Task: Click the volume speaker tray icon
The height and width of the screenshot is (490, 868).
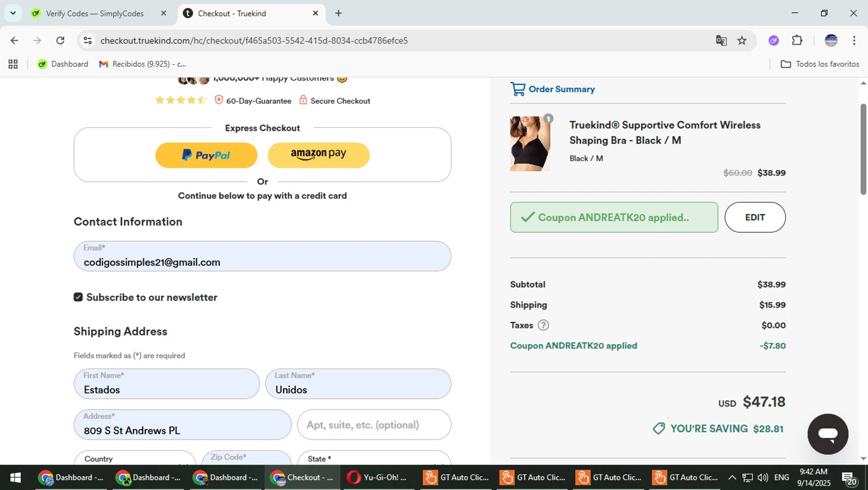Action: tap(763, 478)
